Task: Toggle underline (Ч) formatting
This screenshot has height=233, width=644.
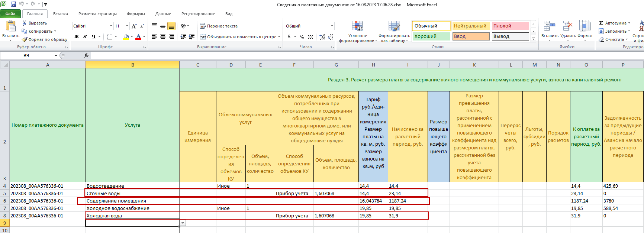Action: click(93, 37)
